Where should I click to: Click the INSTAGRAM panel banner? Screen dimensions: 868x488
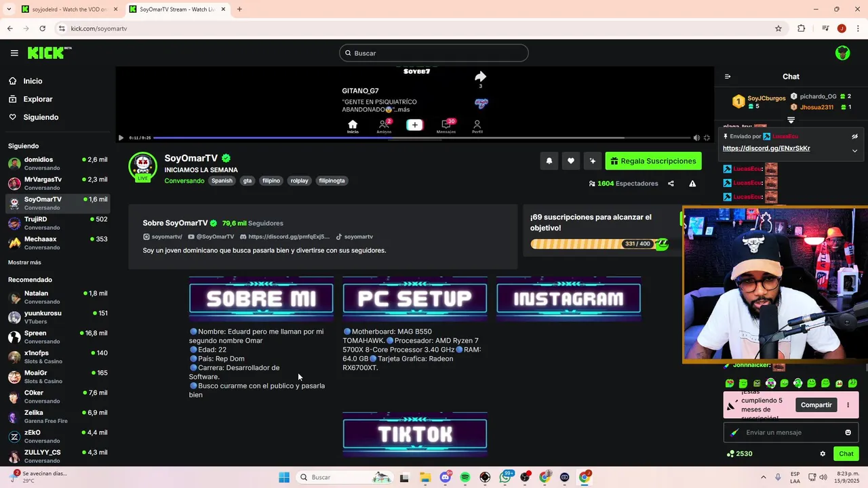click(x=568, y=298)
